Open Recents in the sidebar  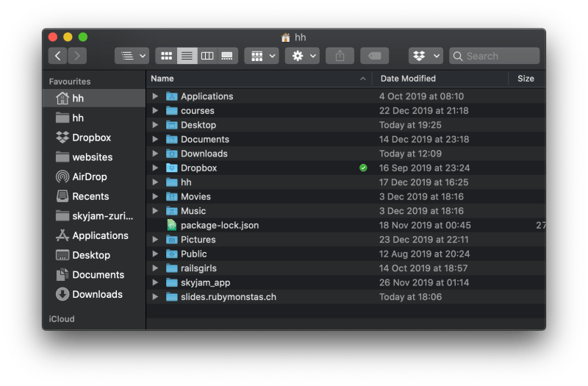[x=94, y=196]
